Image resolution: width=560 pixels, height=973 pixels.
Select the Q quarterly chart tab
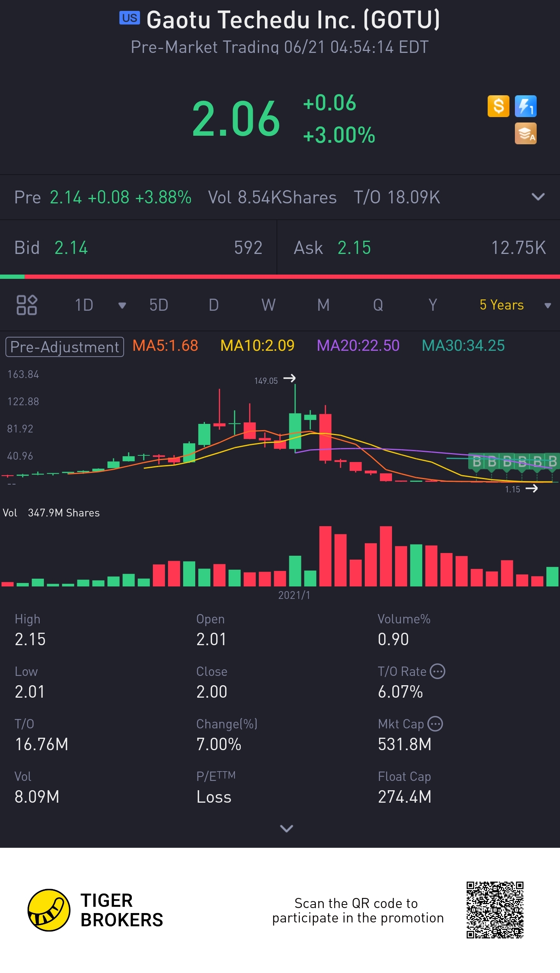[x=378, y=305]
